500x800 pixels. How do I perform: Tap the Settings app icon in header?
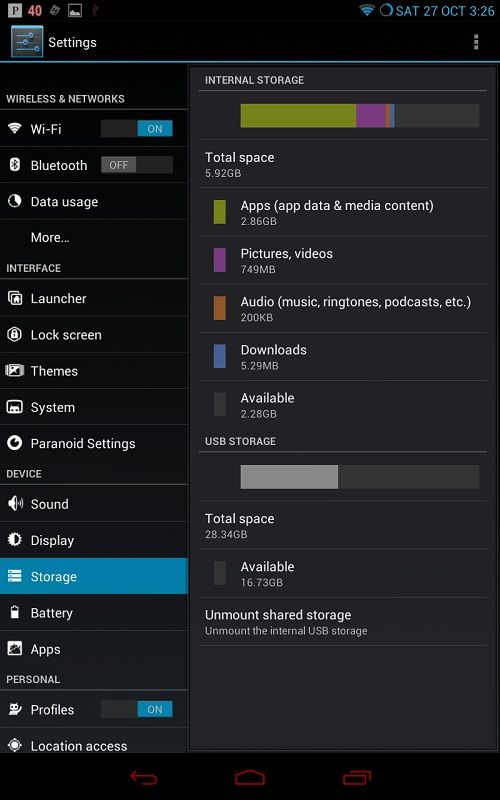(27, 42)
